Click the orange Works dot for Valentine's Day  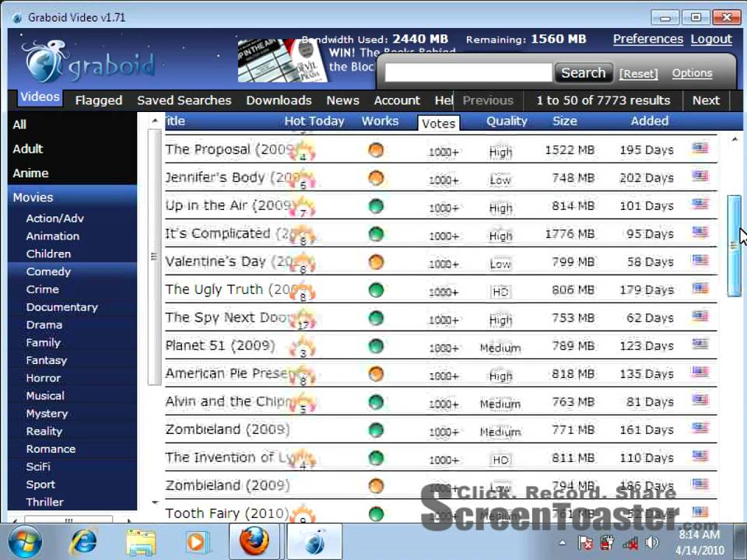(376, 262)
